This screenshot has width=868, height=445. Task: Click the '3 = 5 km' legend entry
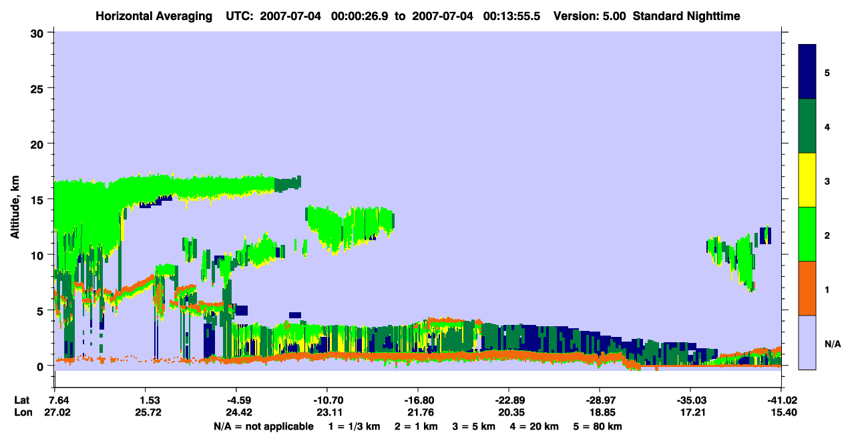pyautogui.click(x=473, y=426)
